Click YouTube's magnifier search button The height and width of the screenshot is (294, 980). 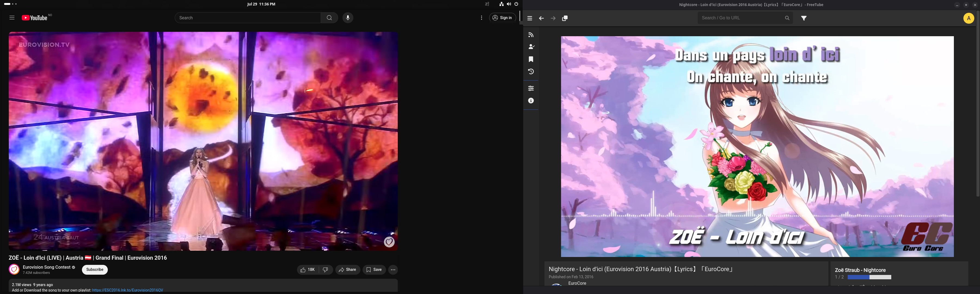329,18
